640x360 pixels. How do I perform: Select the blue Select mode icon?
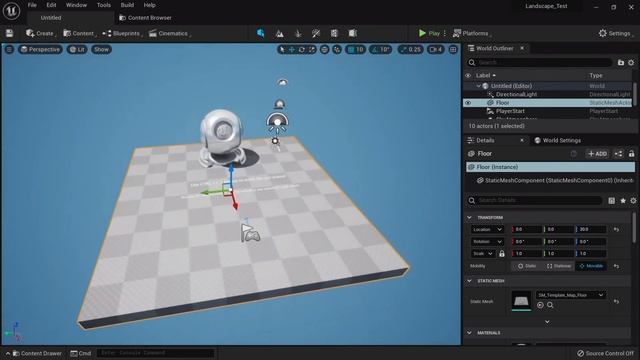[x=260, y=33]
